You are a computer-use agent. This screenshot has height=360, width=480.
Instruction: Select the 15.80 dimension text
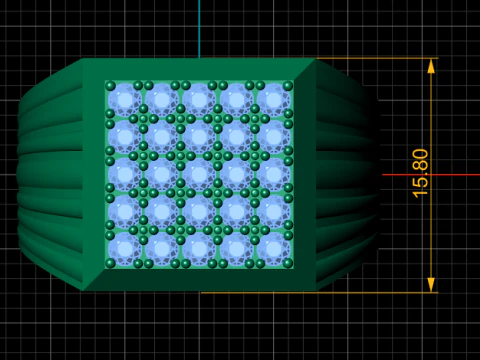421,173
